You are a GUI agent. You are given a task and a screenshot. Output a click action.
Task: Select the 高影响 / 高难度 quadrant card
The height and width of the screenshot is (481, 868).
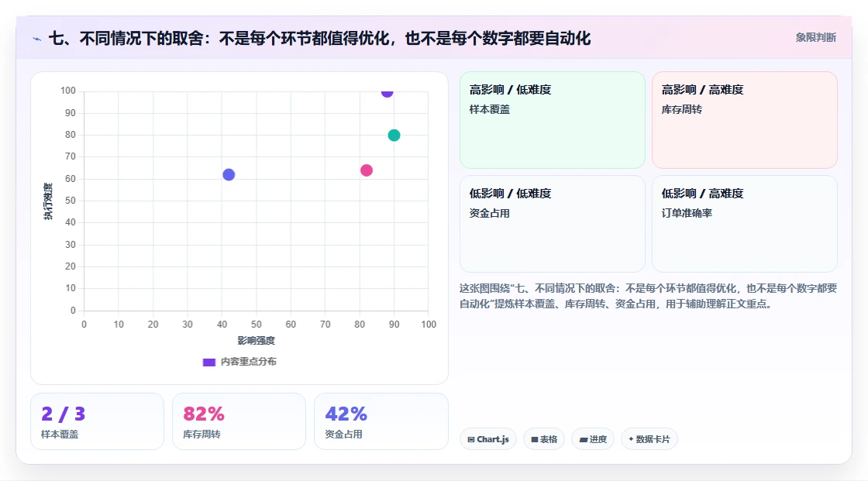coord(745,119)
